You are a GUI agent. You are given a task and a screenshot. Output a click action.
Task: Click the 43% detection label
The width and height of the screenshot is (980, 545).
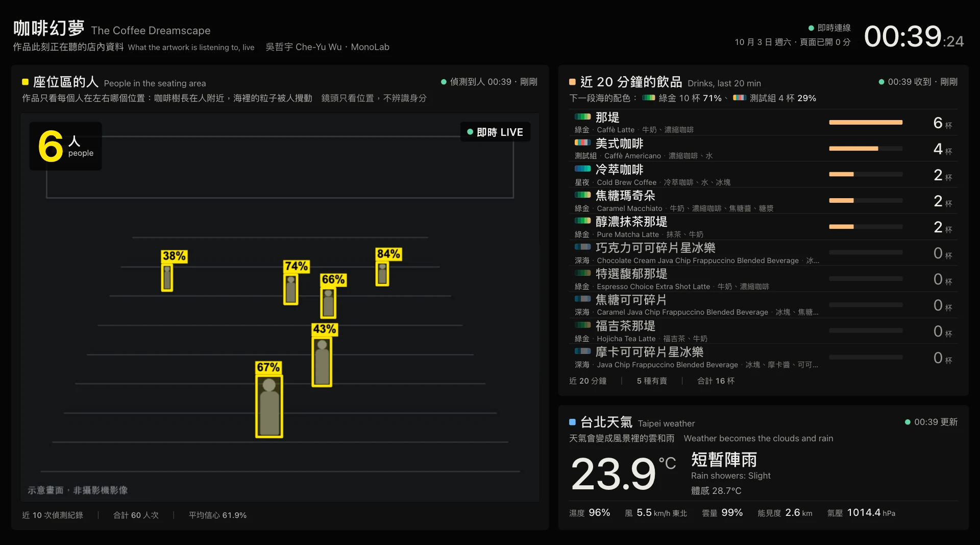click(325, 329)
